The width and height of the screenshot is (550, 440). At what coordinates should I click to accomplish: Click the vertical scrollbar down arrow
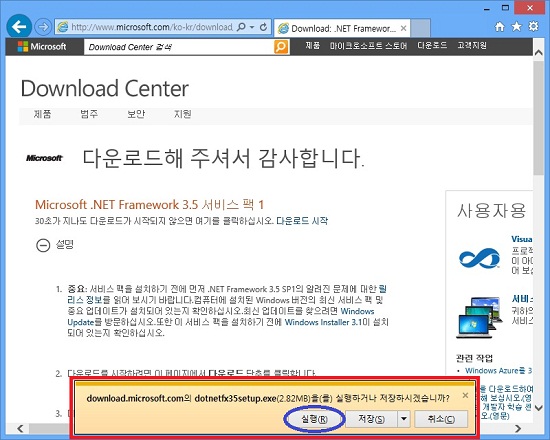538,408
